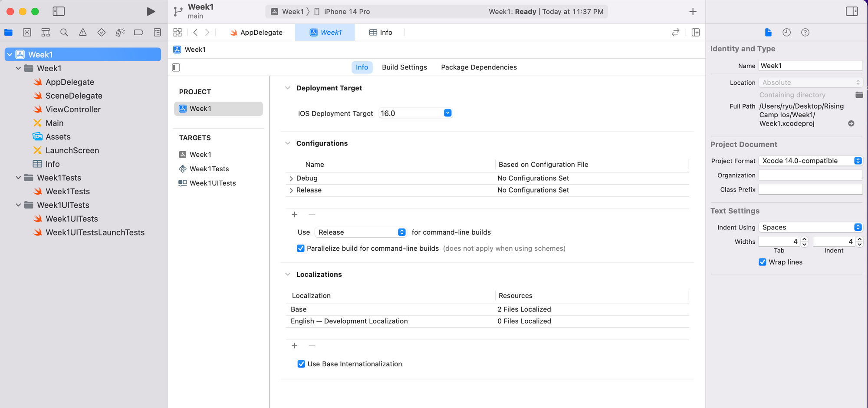Toggle Parallelize build for command-line builds

pyautogui.click(x=300, y=249)
